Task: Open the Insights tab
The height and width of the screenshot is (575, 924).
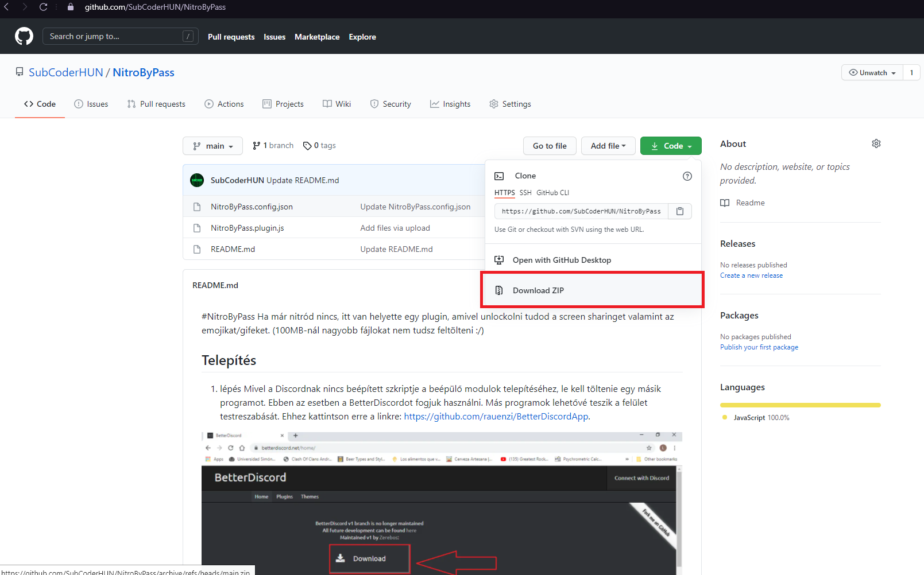Action: pos(450,104)
